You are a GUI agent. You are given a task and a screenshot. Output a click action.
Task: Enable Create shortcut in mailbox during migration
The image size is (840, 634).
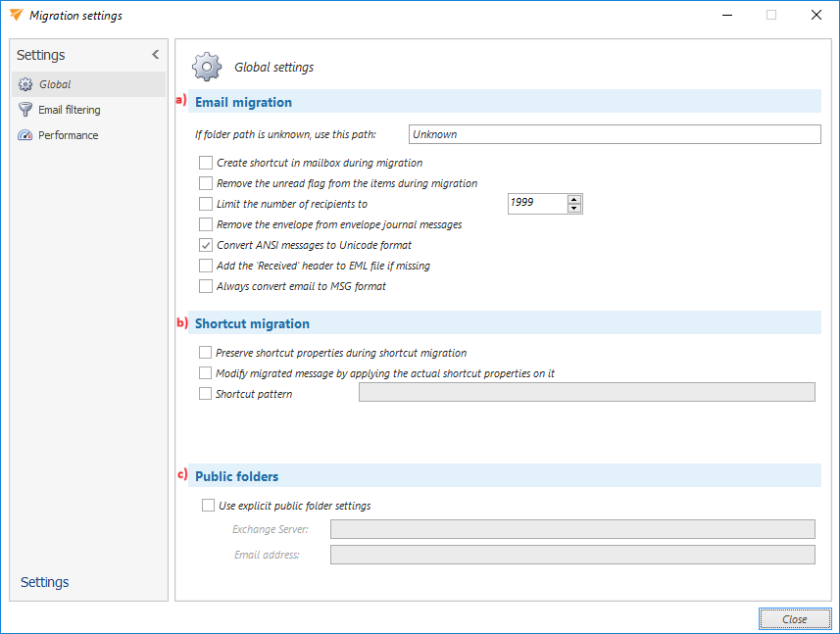206,163
